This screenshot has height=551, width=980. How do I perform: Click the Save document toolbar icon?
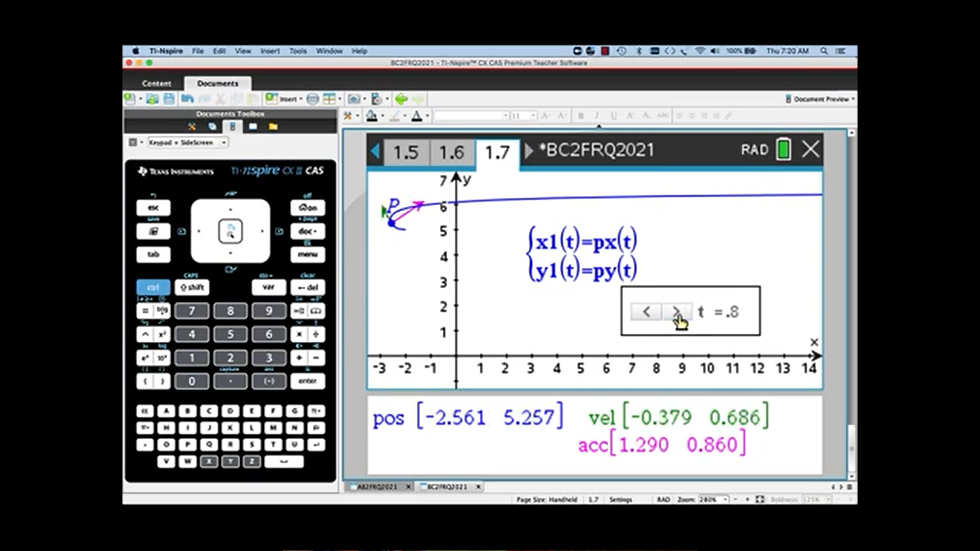[169, 99]
